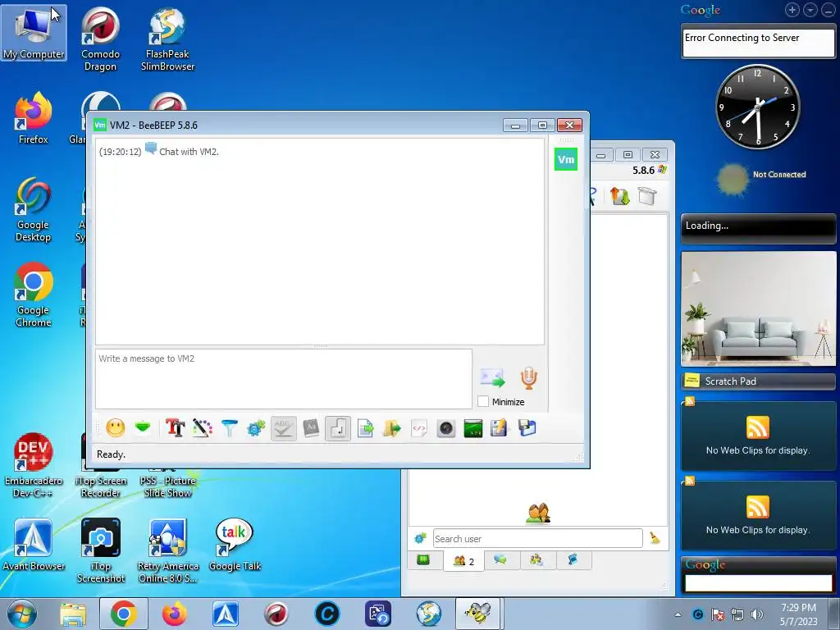Click the Google sidebar search box
Viewport: 840px width, 630px height.
click(x=758, y=583)
